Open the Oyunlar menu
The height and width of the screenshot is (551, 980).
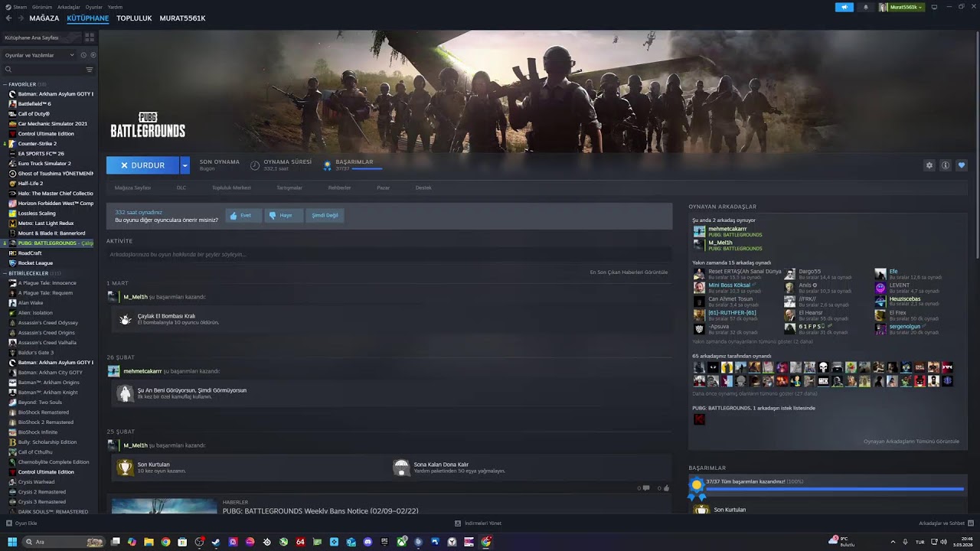[x=93, y=7]
